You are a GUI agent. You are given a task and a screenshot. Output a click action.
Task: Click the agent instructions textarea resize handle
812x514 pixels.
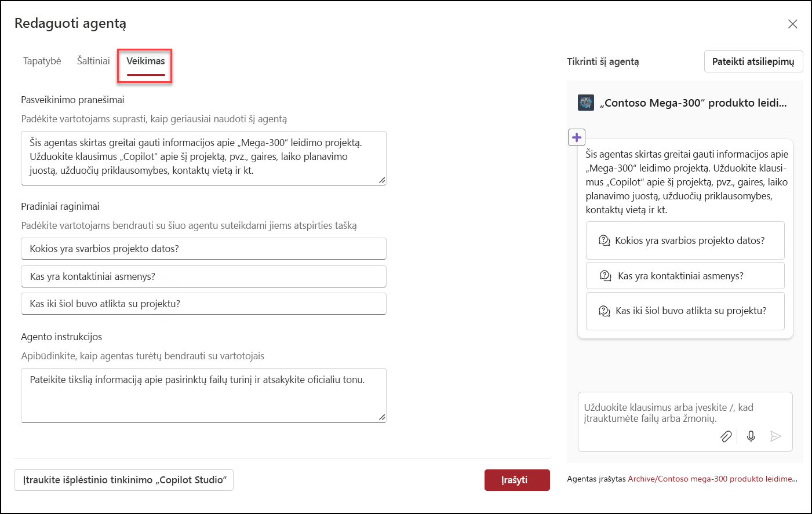[382, 417]
